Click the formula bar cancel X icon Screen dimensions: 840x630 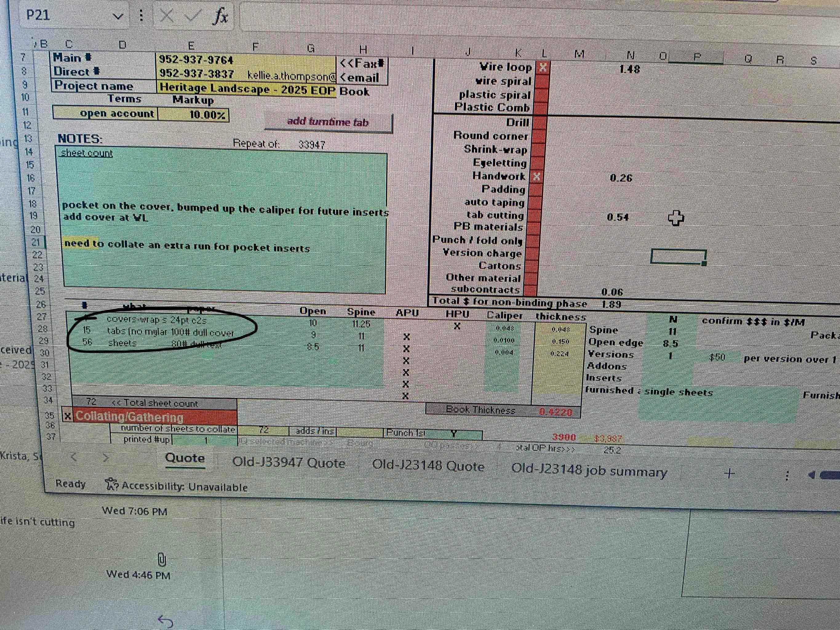pos(167,16)
